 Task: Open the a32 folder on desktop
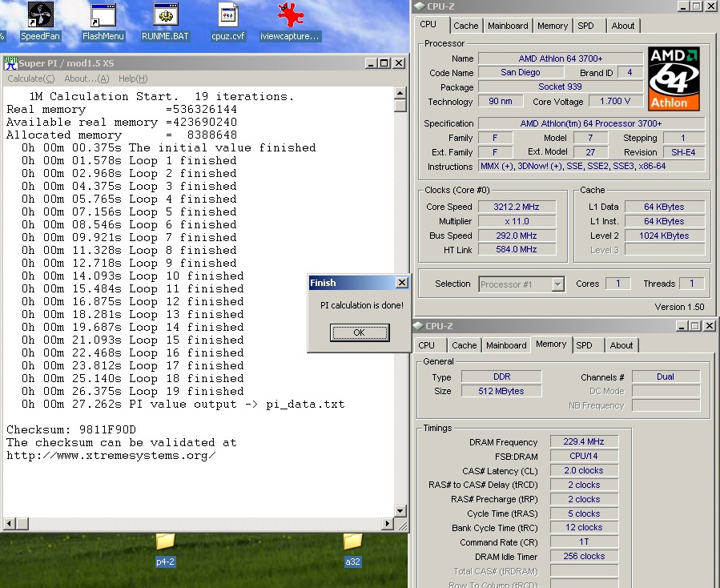coord(352,542)
